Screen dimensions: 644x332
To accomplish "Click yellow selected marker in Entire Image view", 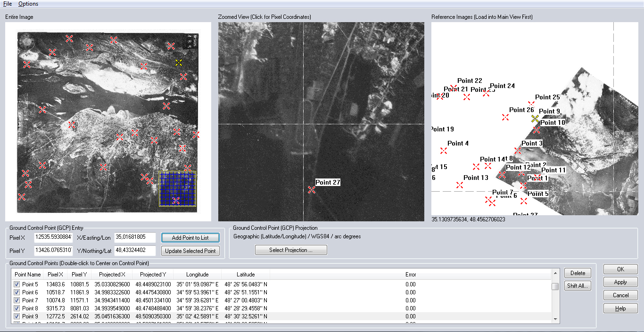I will pyautogui.click(x=179, y=63).
